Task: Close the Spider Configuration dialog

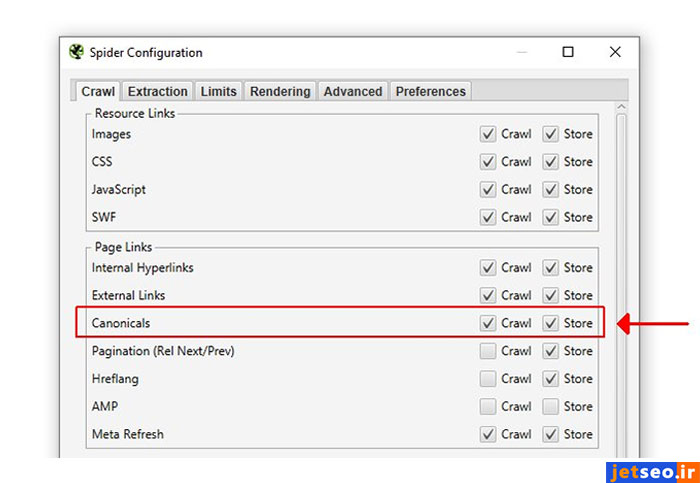Action: [615, 52]
